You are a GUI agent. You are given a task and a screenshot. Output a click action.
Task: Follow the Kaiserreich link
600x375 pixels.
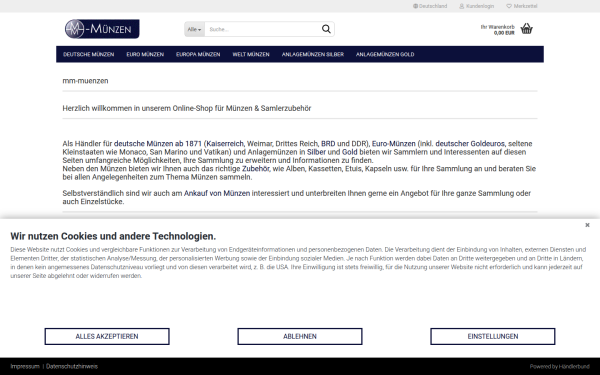click(x=225, y=143)
